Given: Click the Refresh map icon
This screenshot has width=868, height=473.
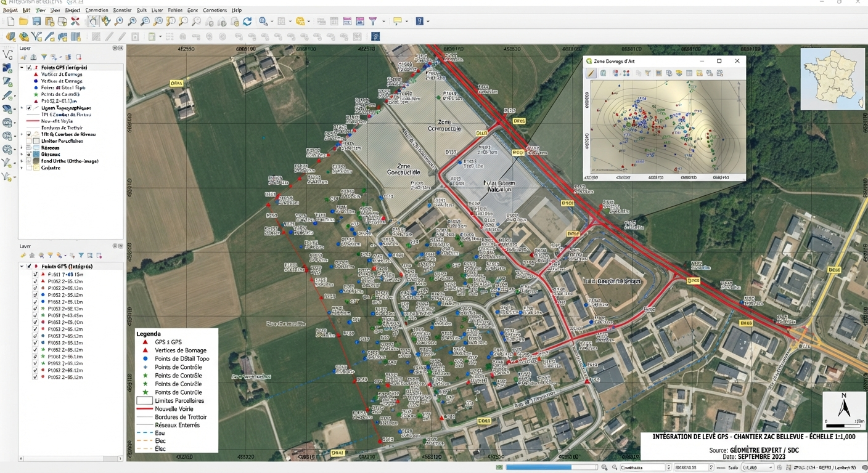Looking at the screenshot, I should (x=247, y=22).
